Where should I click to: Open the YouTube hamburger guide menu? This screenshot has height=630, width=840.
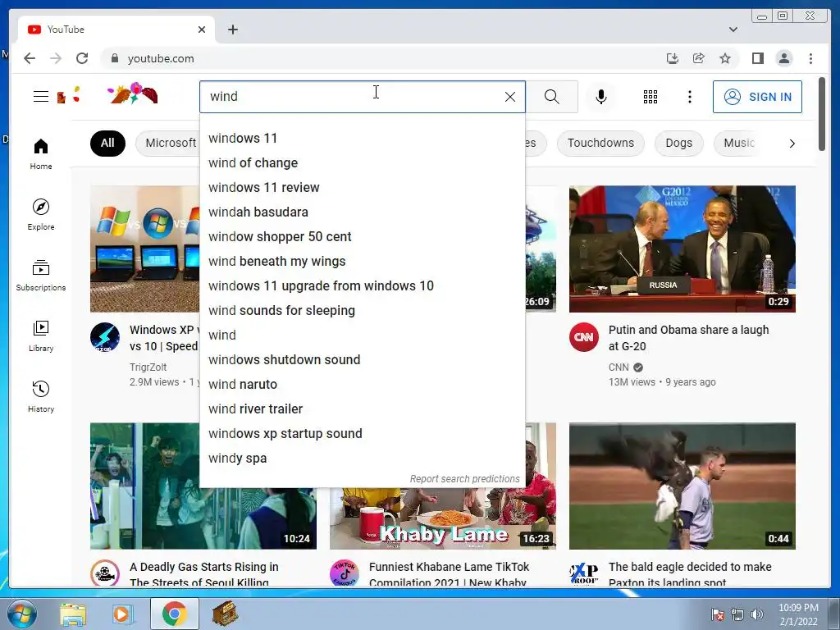point(41,97)
